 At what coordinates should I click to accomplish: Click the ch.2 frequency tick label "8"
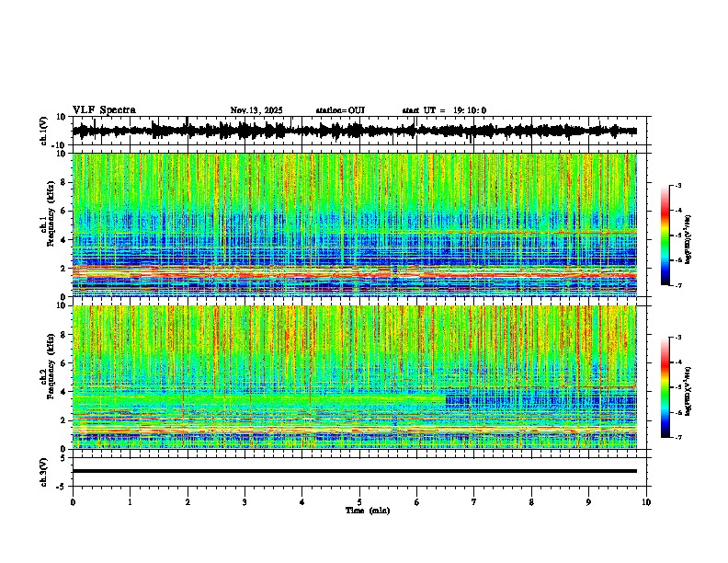[63, 335]
